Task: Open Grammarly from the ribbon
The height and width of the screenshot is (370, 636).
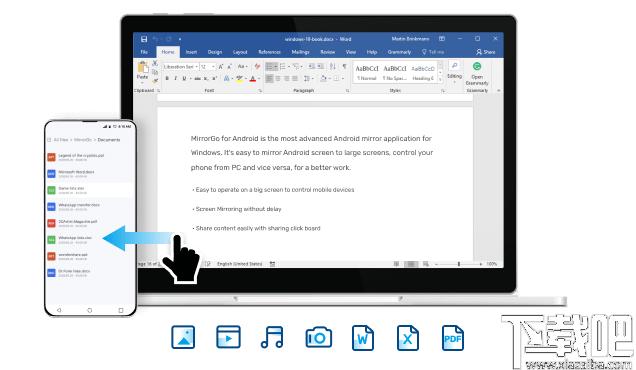Action: 477,73
